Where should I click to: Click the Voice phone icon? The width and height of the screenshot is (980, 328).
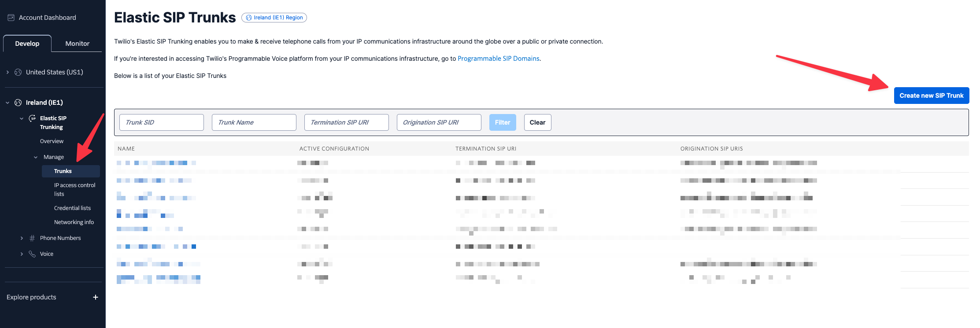[x=32, y=254]
